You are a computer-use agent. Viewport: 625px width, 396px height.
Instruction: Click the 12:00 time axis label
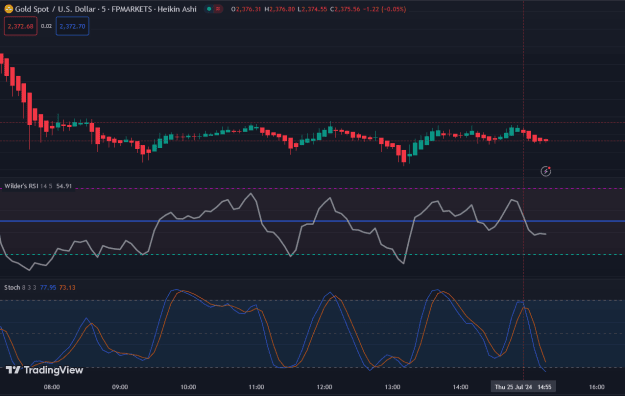(324, 387)
